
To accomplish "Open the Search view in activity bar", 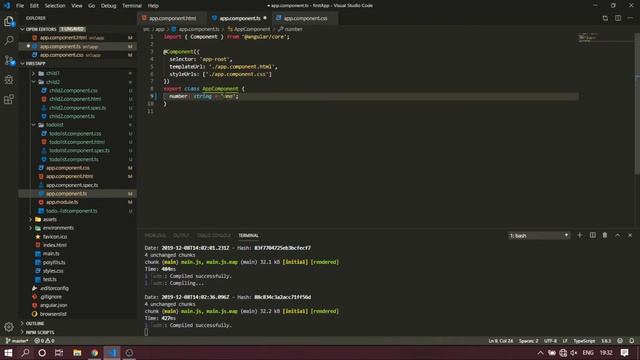I will pos(9,40).
